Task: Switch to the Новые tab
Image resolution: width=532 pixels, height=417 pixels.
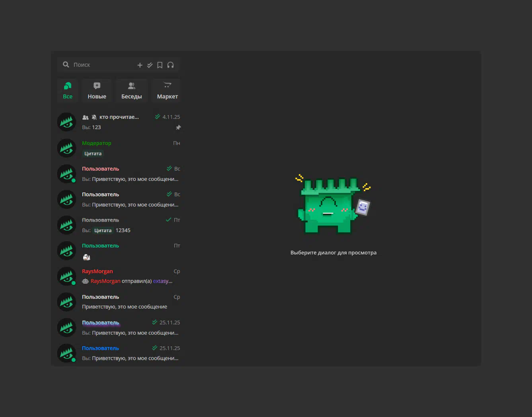Action: tap(97, 90)
